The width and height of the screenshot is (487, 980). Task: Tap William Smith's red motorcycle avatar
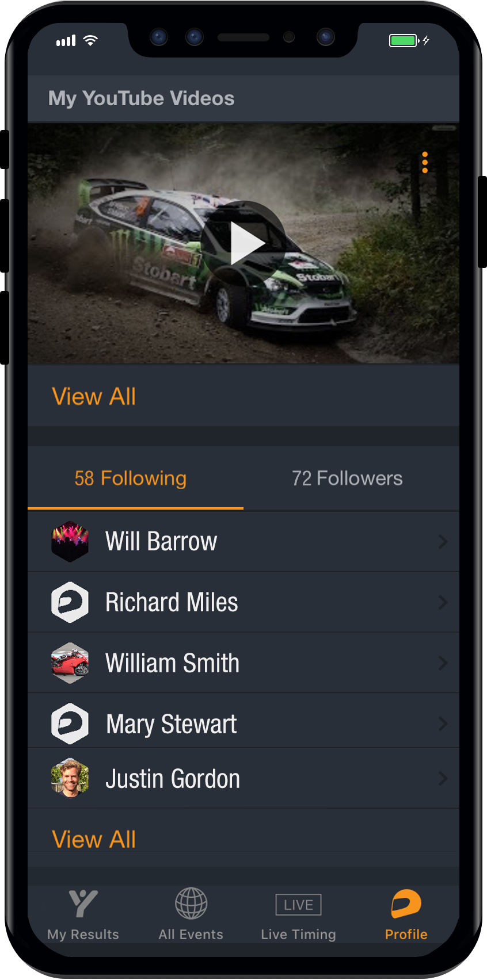click(x=70, y=663)
